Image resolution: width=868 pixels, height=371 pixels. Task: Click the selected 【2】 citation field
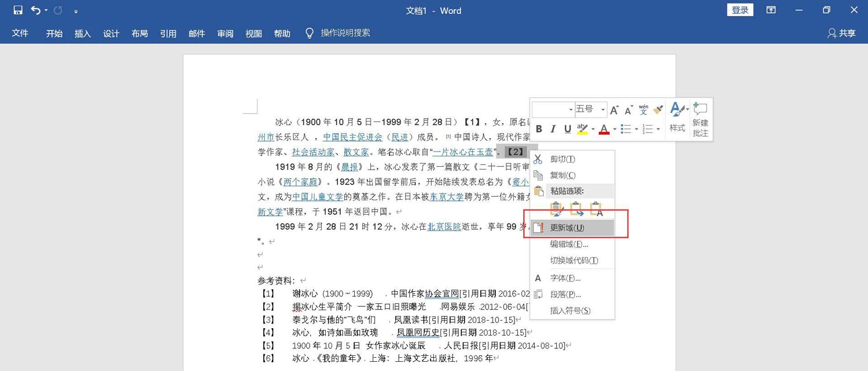tap(515, 152)
